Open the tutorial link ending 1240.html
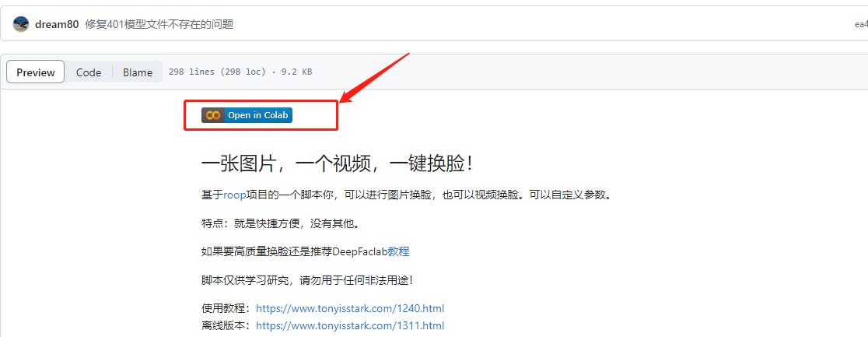Image resolution: width=868 pixels, height=337 pixels. coord(350,308)
